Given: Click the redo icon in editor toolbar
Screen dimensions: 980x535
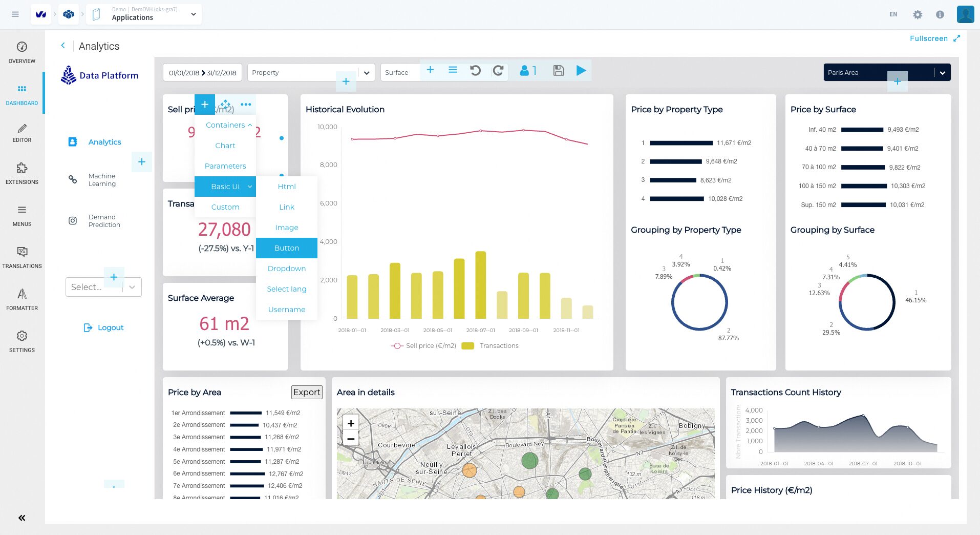Looking at the screenshot, I should pyautogui.click(x=498, y=71).
